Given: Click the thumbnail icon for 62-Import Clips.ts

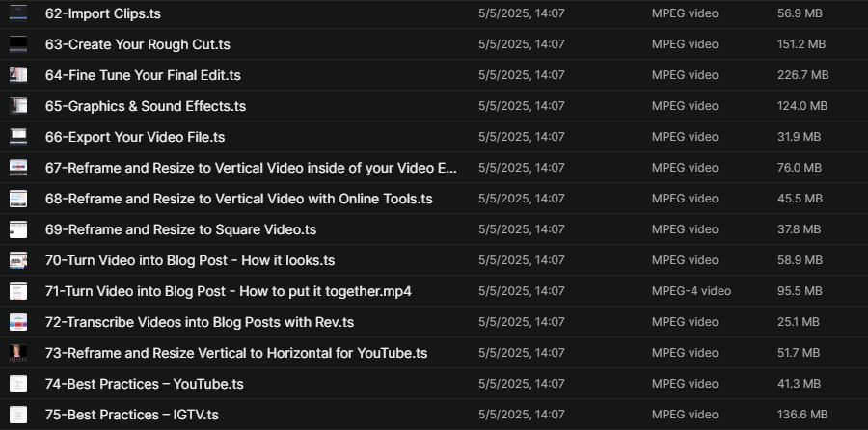Looking at the screenshot, I should pyautogui.click(x=18, y=13).
